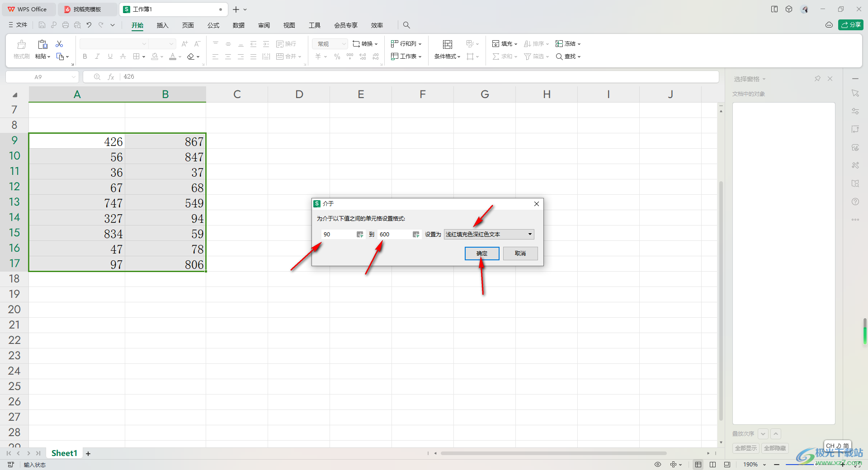The image size is (868, 470).
Task: Open the 页面 ribbon tab
Action: tap(188, 25)
